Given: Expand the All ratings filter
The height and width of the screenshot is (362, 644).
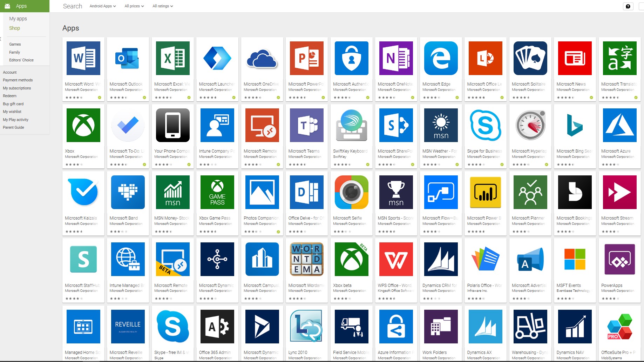Looking at the screenshot, I should pos(163,6).
